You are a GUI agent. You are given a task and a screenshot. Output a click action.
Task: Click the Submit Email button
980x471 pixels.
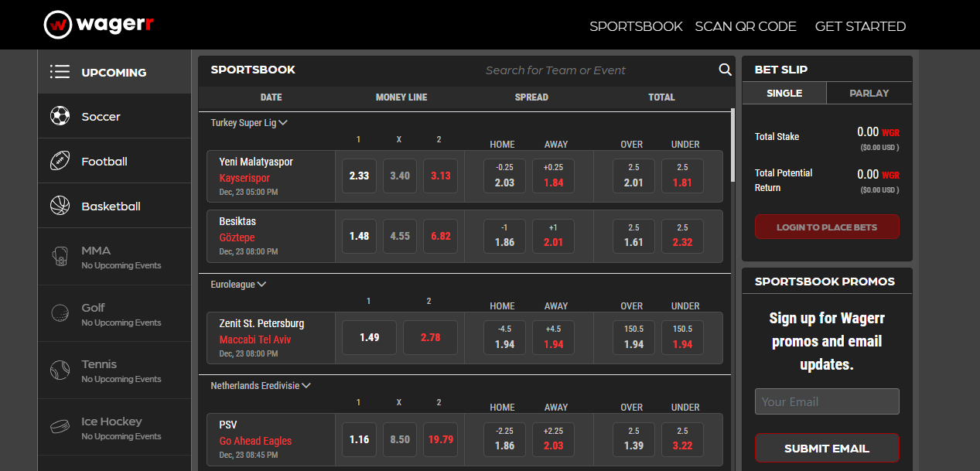[x=827, y=449]
